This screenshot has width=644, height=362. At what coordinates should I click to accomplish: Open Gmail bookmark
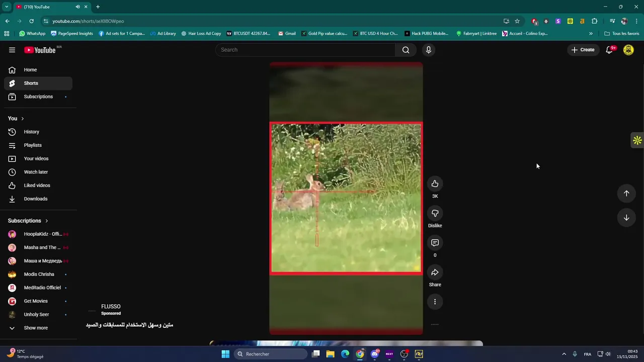[x=287, y=34]
